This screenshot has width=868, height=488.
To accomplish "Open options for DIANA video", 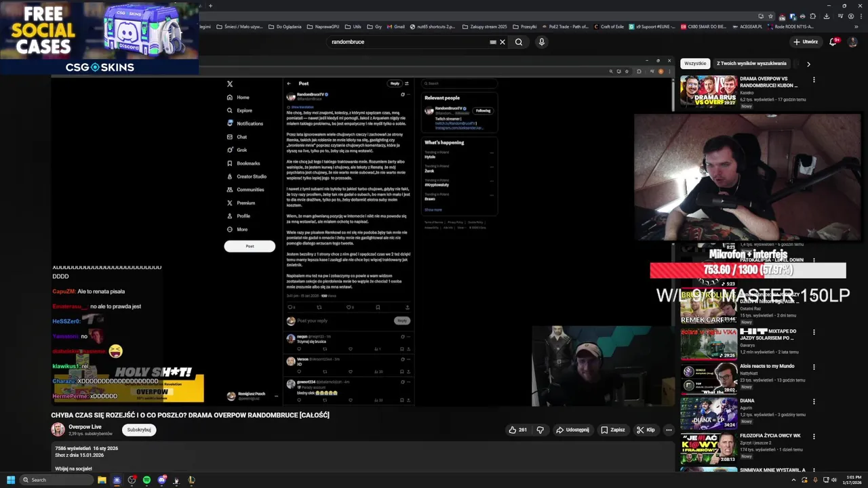I will tap(814, 401).
